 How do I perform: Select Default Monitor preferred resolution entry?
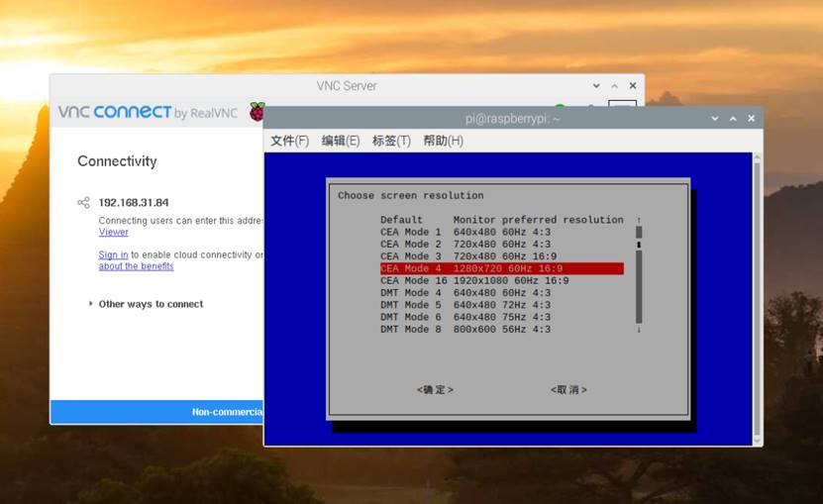click(502, 220)
